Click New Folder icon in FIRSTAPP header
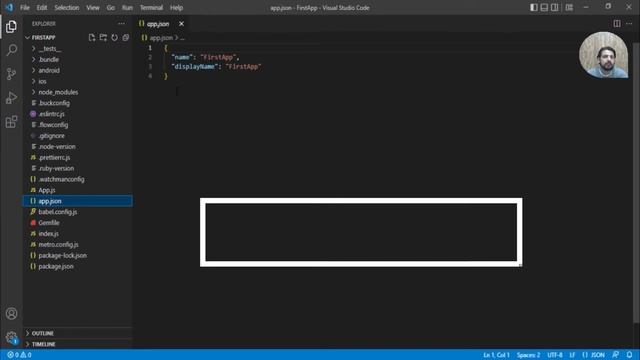The image size is (640, 360). (103, 38)
